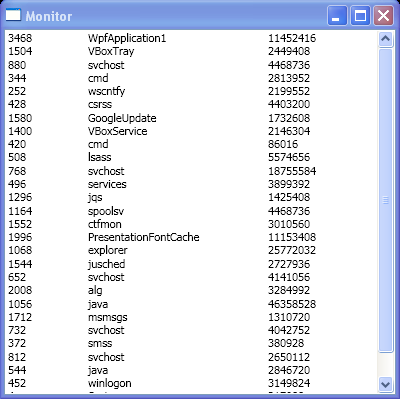Select process ID 2008
The width and height of the screenshot is (400, 399).
coord(20,290)
